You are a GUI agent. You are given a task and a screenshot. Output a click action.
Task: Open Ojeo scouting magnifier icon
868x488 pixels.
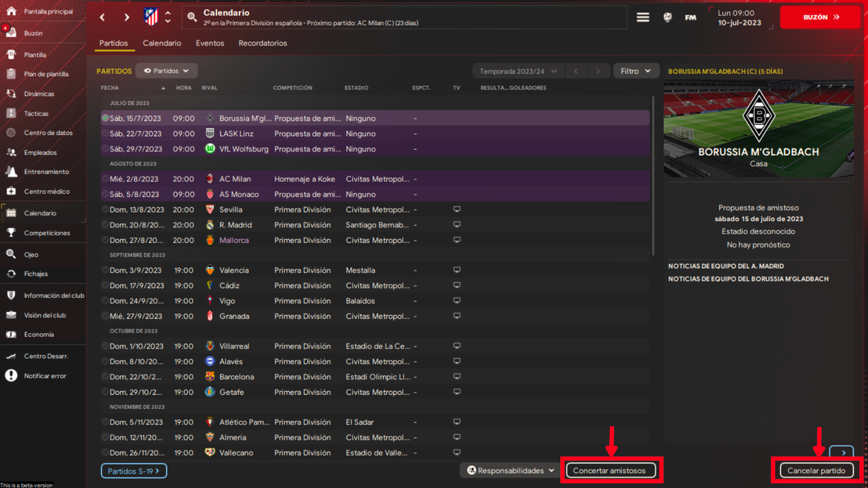11,254
